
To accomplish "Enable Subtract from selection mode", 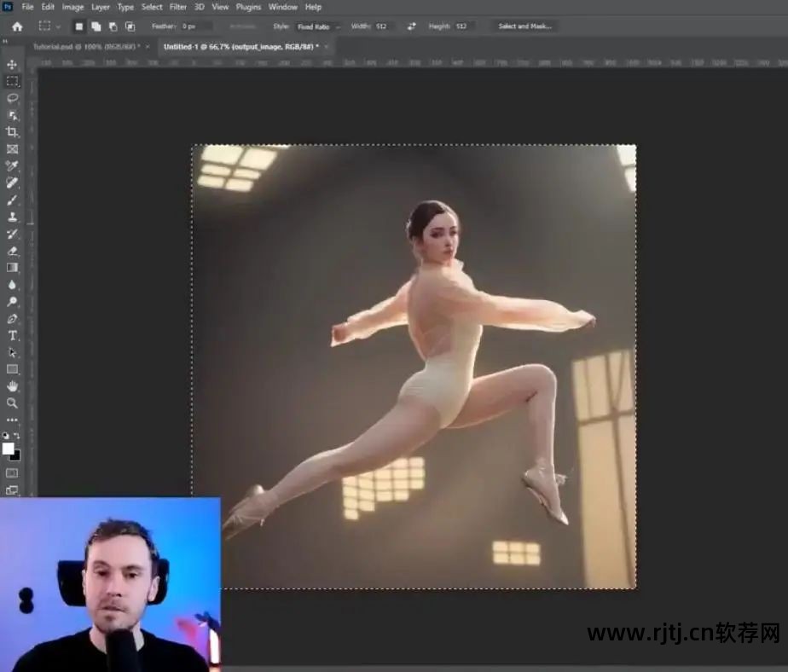I will pos(113,26).
